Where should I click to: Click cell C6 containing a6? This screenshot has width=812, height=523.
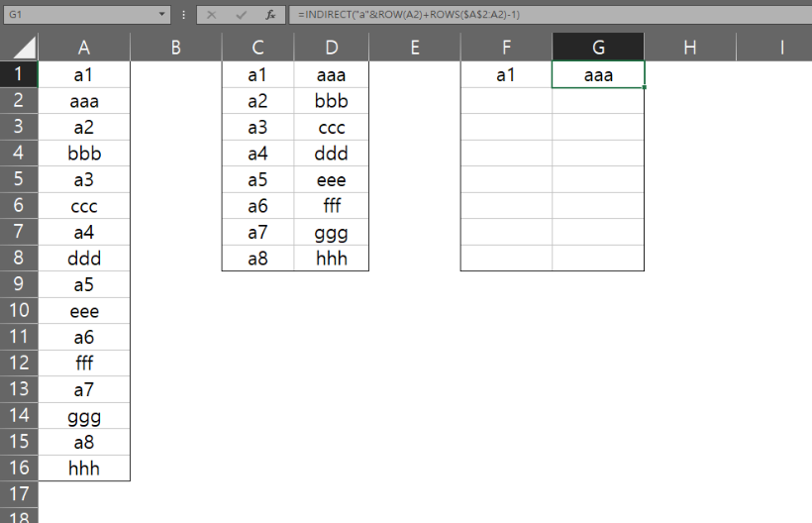tap(257, 206)
